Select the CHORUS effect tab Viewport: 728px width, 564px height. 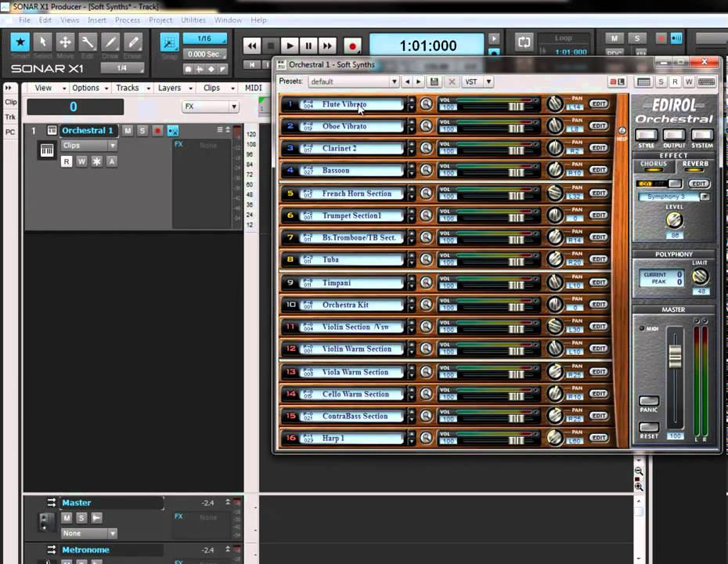point(654,165)
